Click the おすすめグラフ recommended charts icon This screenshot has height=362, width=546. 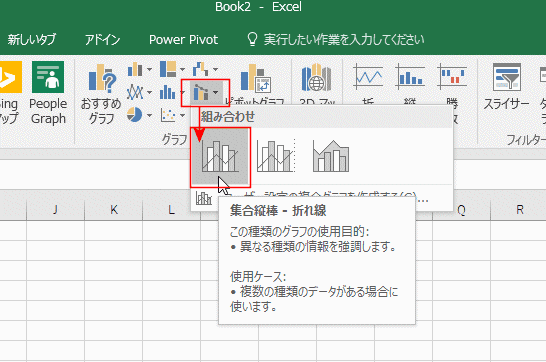[101, 93]
